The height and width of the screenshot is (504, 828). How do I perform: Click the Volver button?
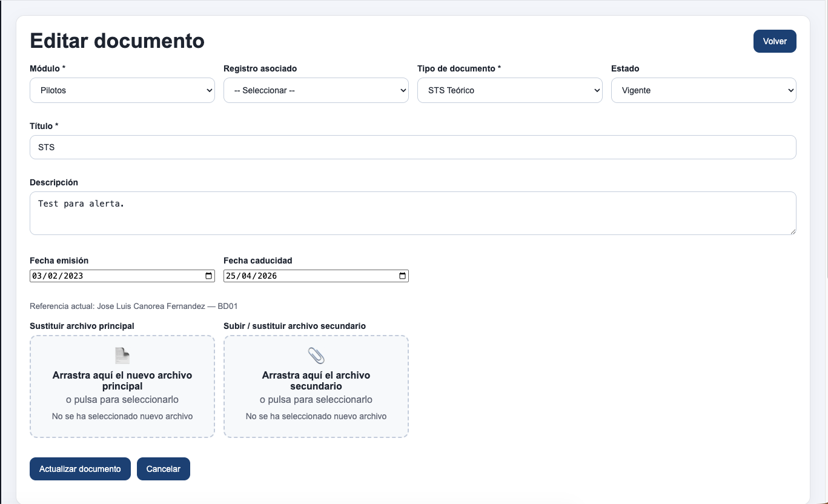(x=775, y=41)
